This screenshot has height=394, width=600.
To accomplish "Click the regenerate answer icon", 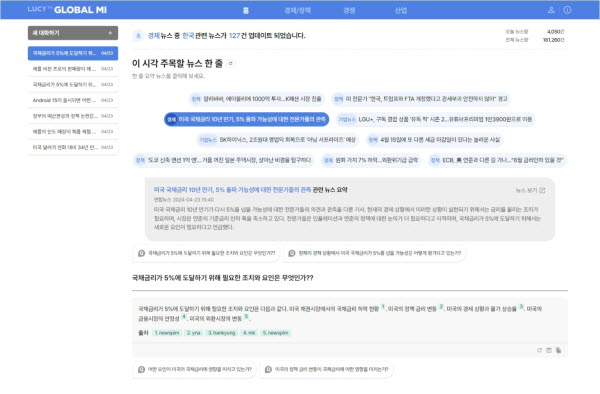I will coord(540,350).
